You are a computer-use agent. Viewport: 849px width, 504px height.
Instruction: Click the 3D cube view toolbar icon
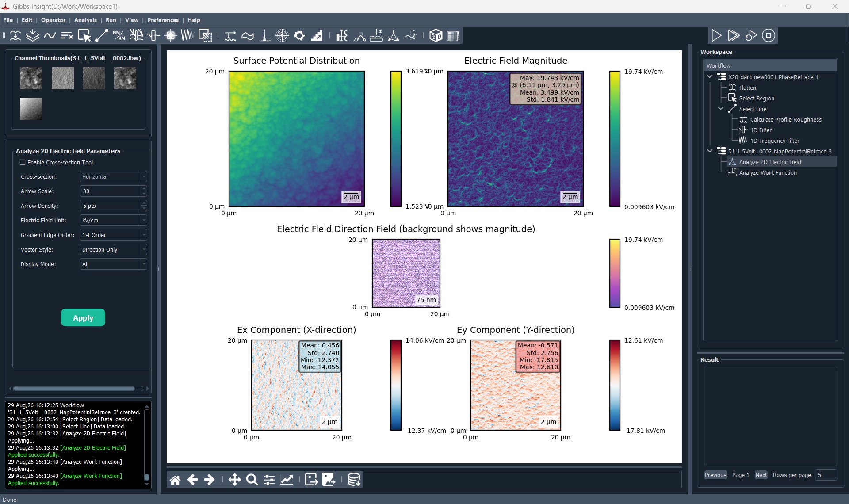pos(436,35)
